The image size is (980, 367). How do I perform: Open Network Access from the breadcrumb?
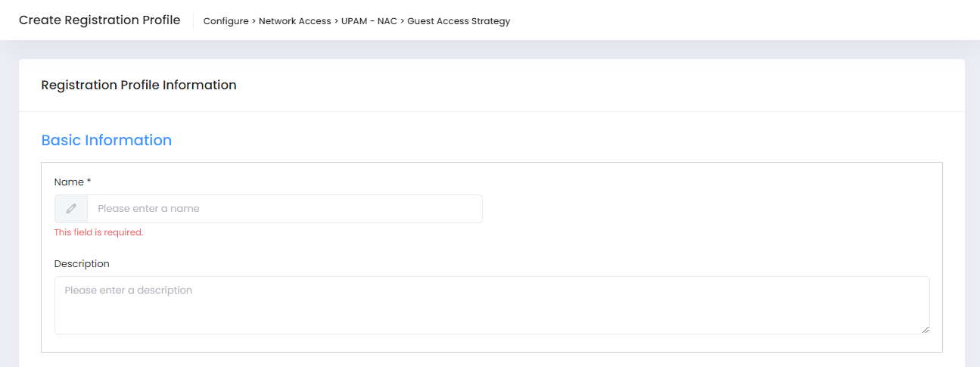tap(294, 21)
